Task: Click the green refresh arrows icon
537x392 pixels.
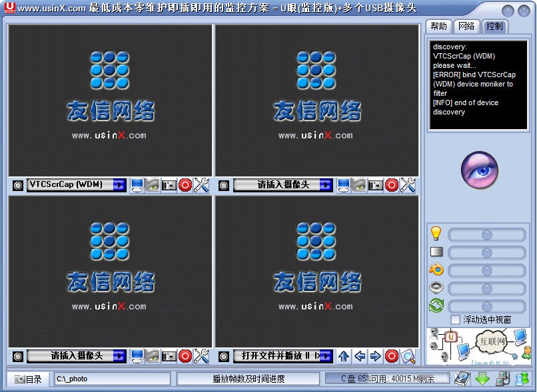Action: (x=436, y=305)
